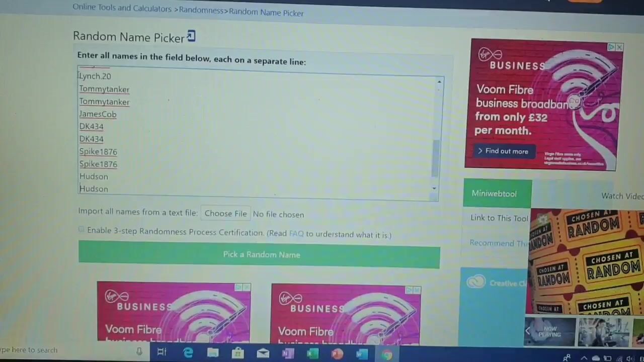Click the Watch Video tab
Viewport: 644px width, 362px height.
click(x=622, y=196)
